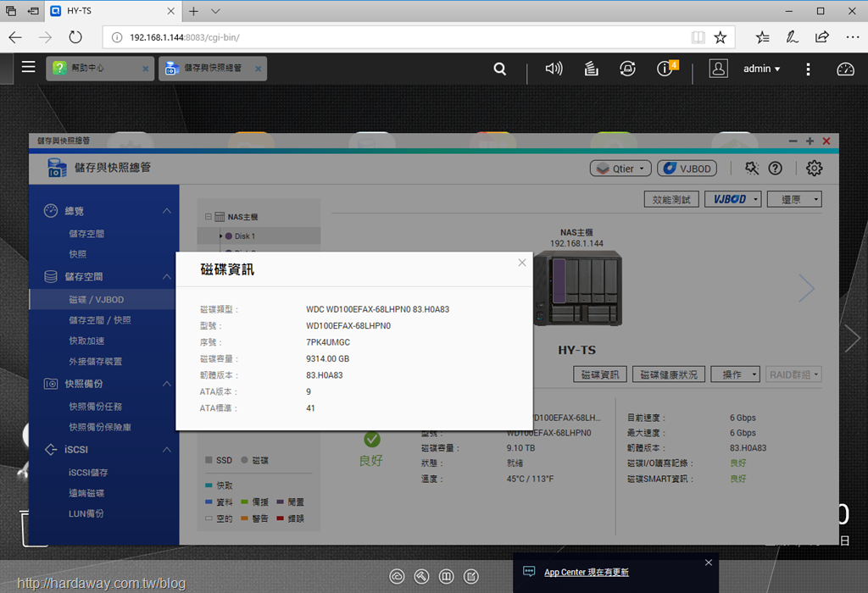Image resolution: width=868 pixels, height=593 pixels.
Task: Refresh the browser page
Action: pyautogui.click(x=75, y=37)
